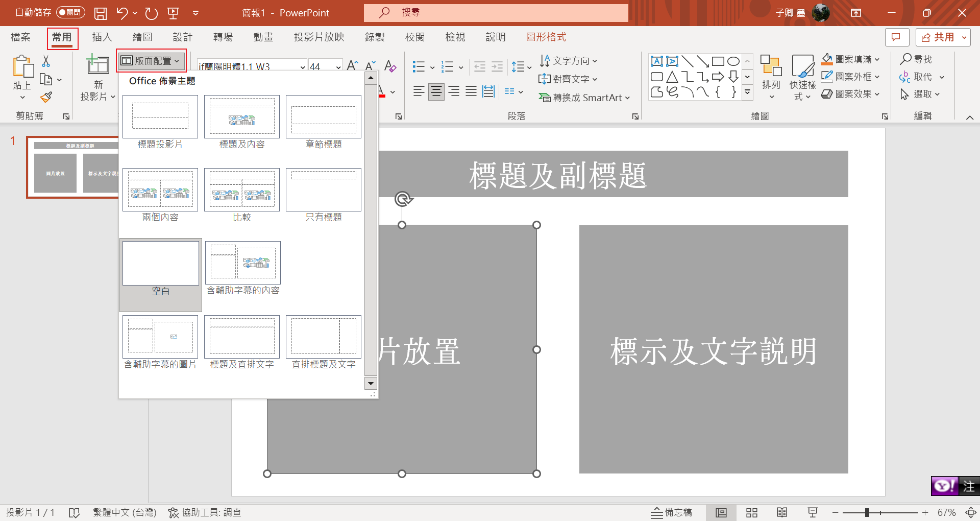
Task: Switch to Slide Sorter view icon
Action: tap(751, 512)
